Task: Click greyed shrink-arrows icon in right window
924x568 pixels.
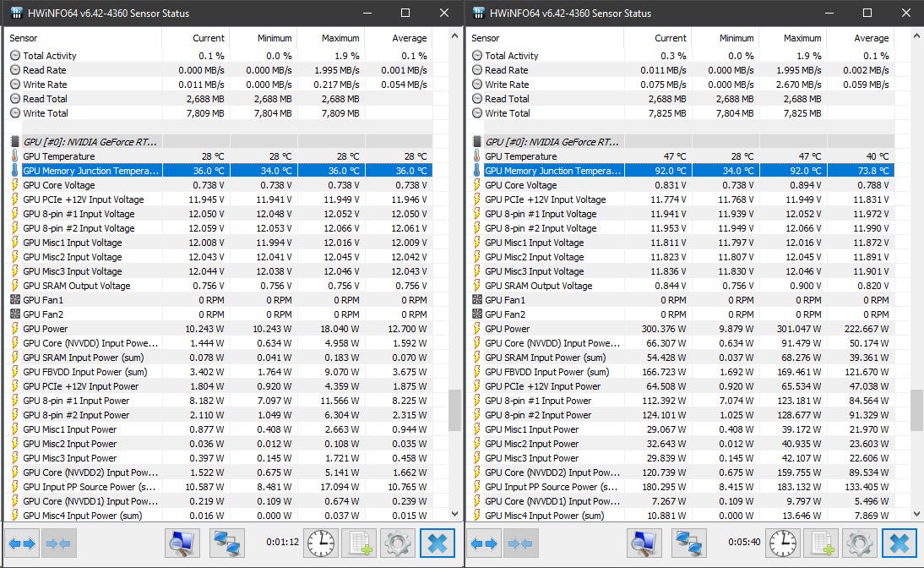Action: coord(519,543)
